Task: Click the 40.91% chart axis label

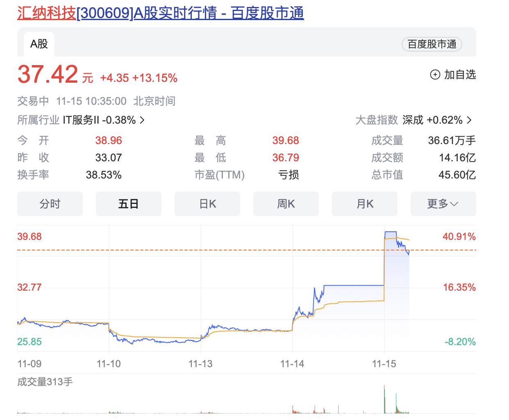Action: (459, 237)
